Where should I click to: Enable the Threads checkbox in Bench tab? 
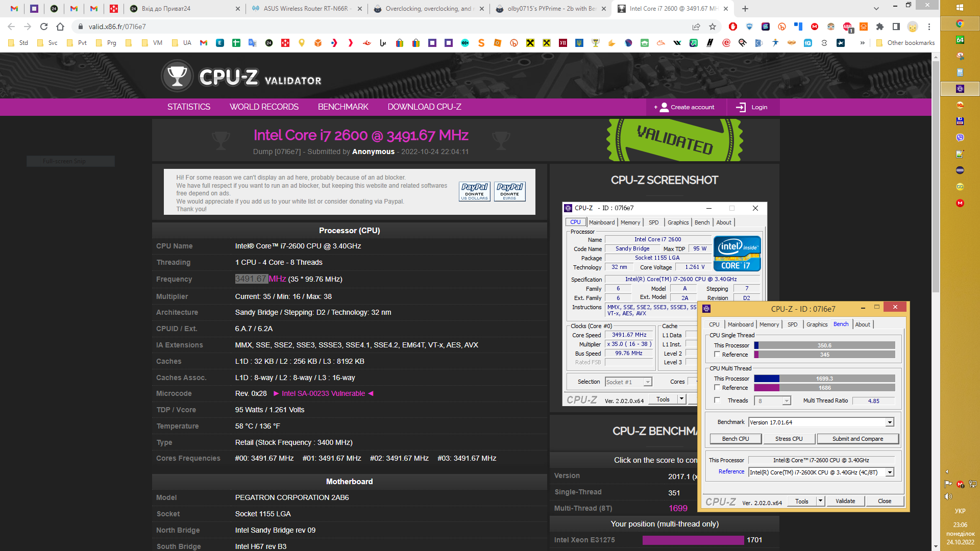point(717,400)
